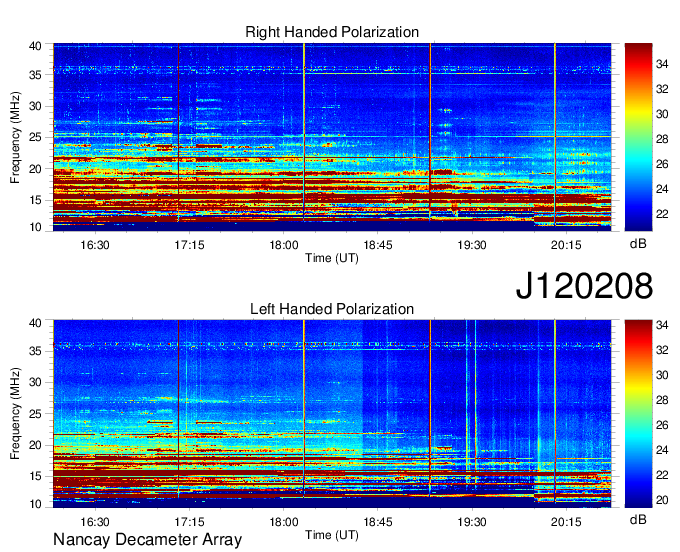Click the 10 MHz tick on the bottom plot
Image resolution: width=680 pixels, height=552 pixels.
35,504
